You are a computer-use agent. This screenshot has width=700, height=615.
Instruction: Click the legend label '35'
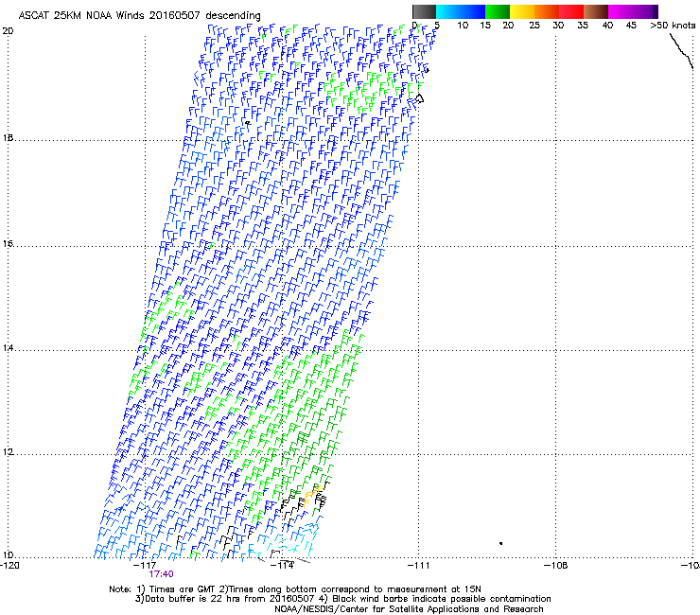[x=583, y=26]
